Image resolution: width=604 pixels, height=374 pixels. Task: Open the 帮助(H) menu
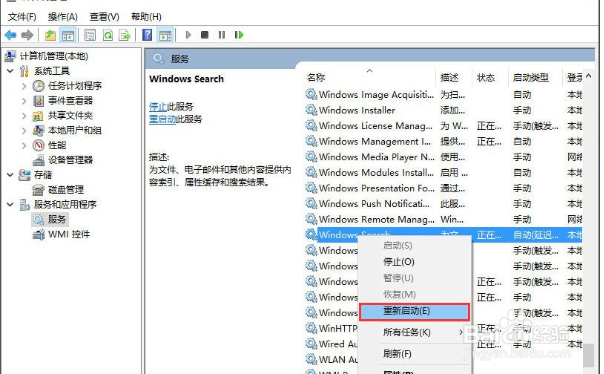146,17
